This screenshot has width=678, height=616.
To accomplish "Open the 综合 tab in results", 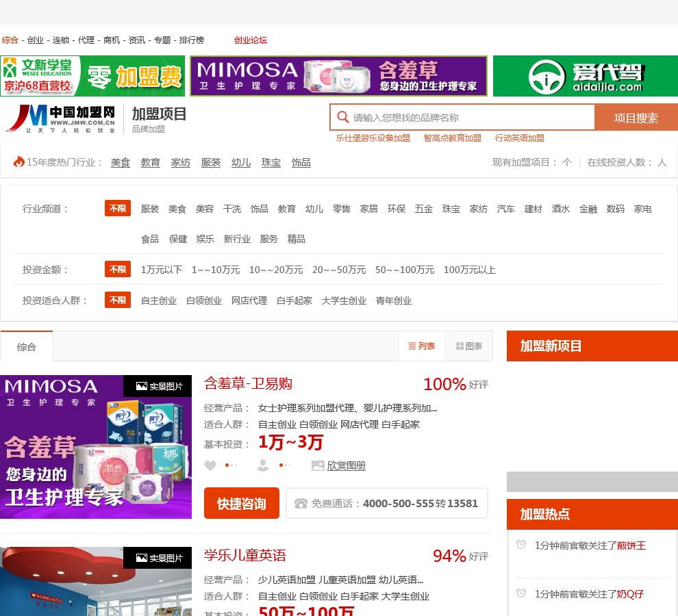I will (x=27, y=347).
